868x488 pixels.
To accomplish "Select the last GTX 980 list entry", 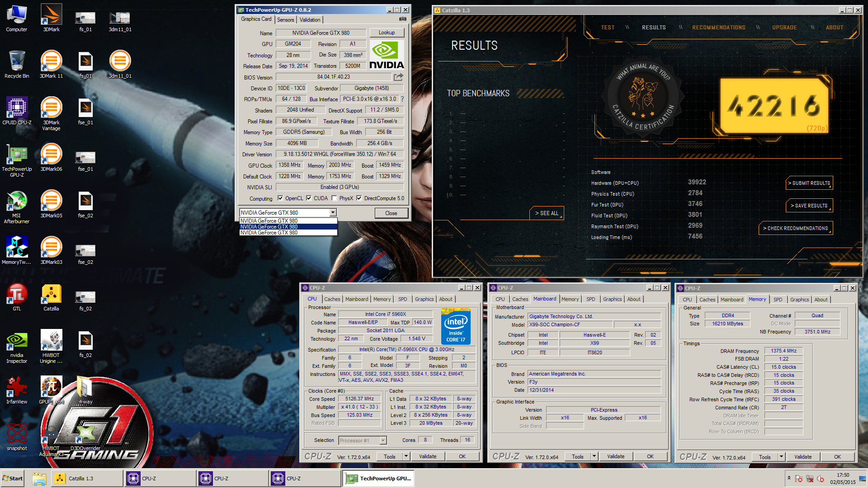I will click(288, 233).
